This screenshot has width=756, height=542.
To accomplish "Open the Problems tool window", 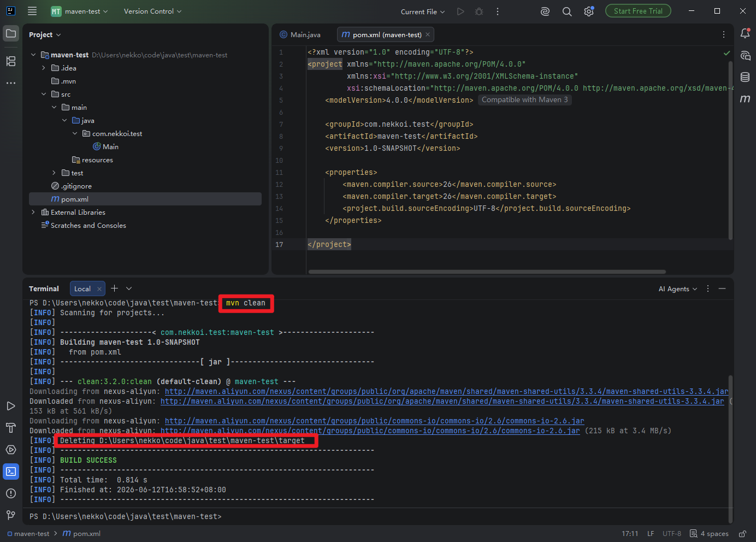I will pos(11,493).
